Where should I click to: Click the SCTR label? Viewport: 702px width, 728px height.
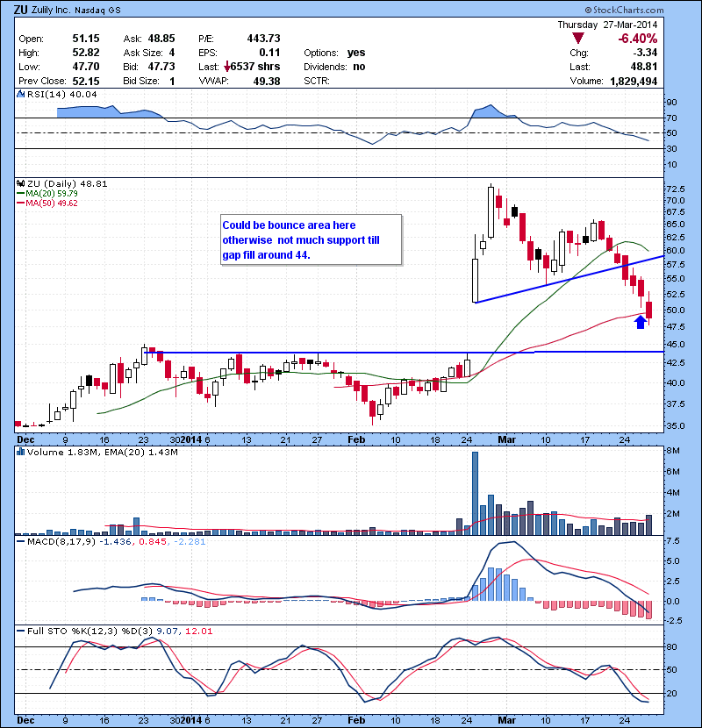[317, 81]
